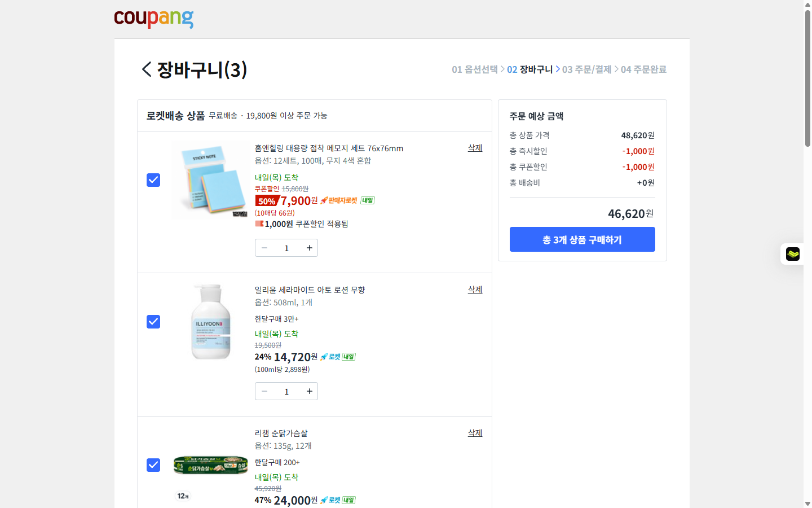Click the 한달구매 3만+ label
This screenshot has width=812, height=508.
tap(276, 319)
